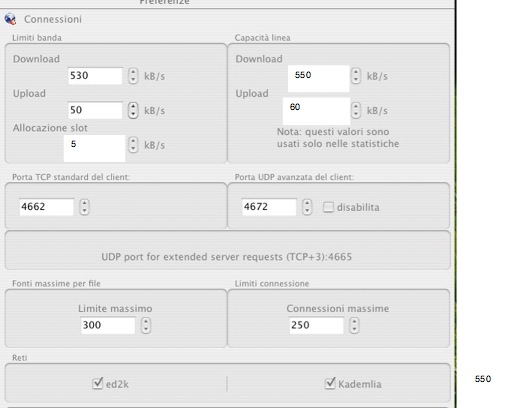Edit bandwidth limit Upload field showing 50
This screenshot has height=408, width=507.
95,110
